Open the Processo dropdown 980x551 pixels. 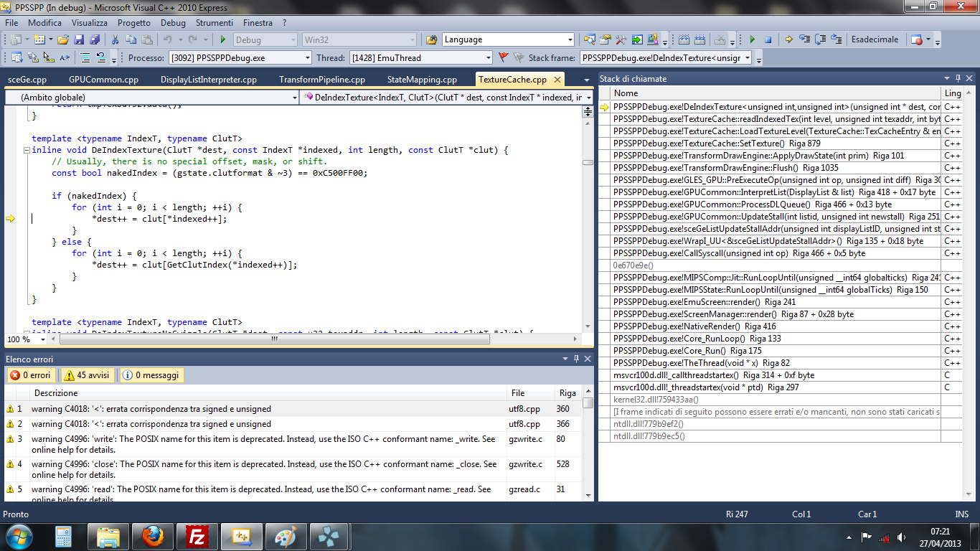click(x=307, y=58)
